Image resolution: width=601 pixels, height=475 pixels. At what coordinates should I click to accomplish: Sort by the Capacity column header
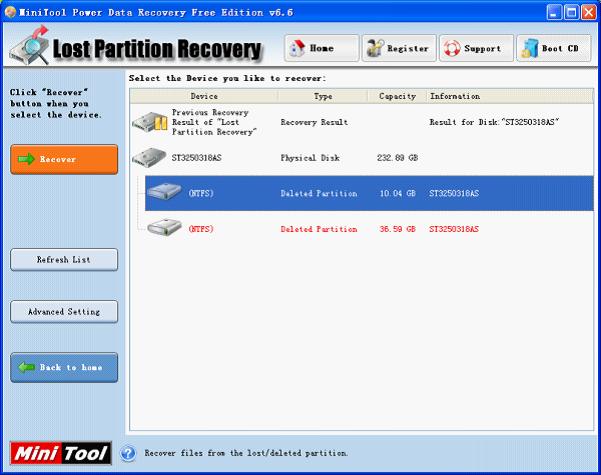397,96
